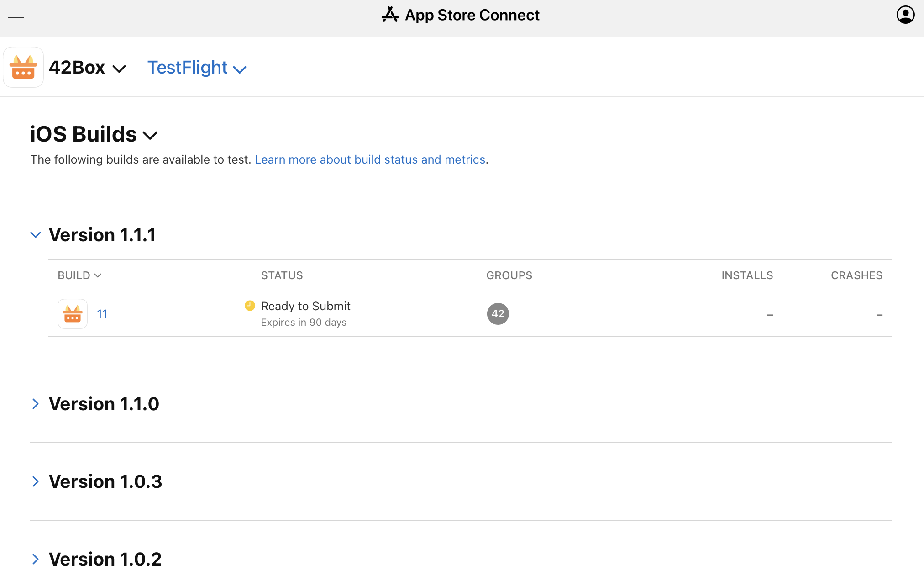Expand the Version 1.0.3 section
The image size is (924, 571).
point(36,481)
